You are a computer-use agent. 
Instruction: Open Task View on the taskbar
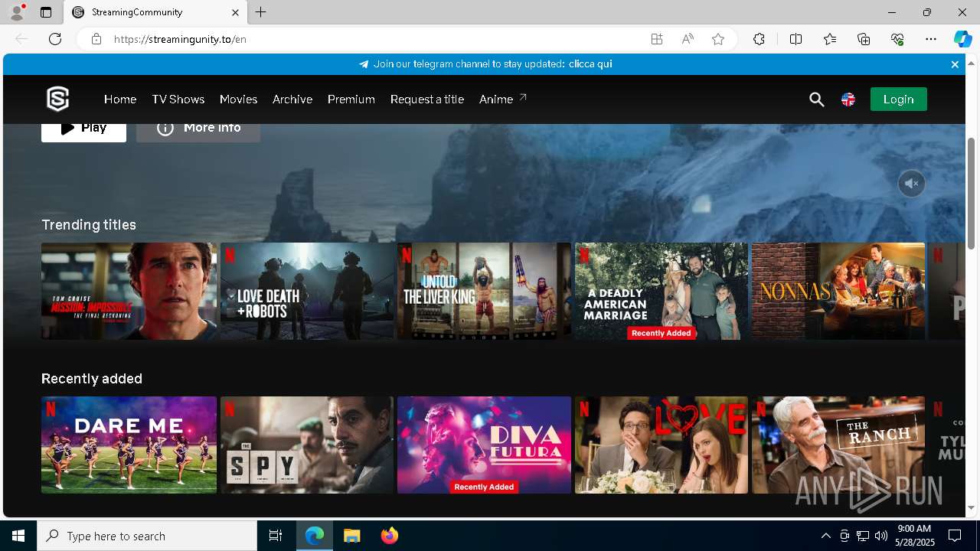click(276, 536)
